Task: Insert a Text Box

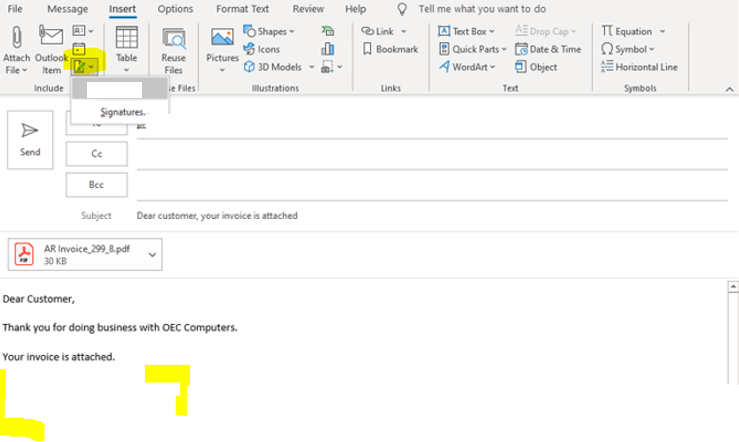Action: tap(466, 32)
